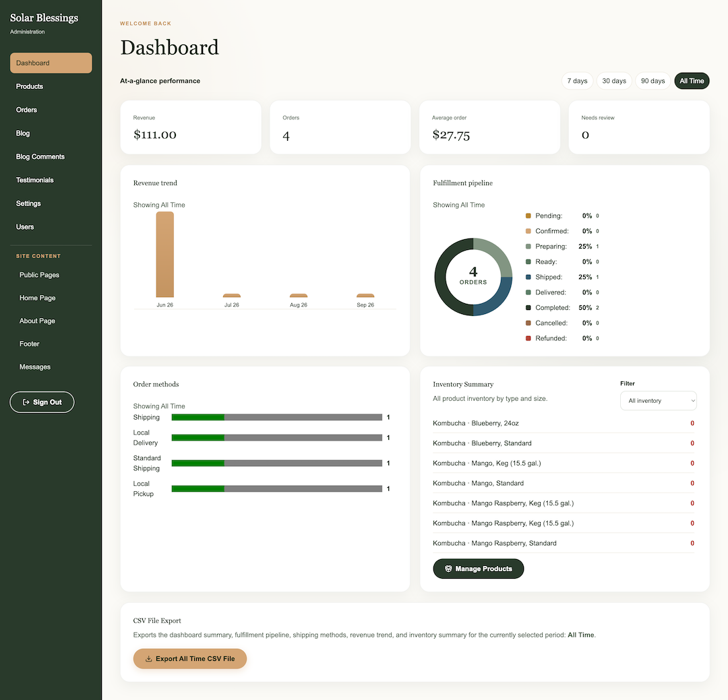Click 'Kombucha · Mango, Standard' row
Image resolution: width=728 pixels, height=700 pixels.
[x=564, y=483]
